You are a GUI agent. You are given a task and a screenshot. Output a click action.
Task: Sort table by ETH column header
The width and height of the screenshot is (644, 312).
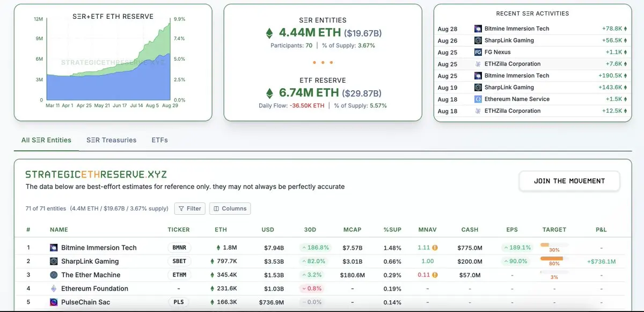click(221, 230)
